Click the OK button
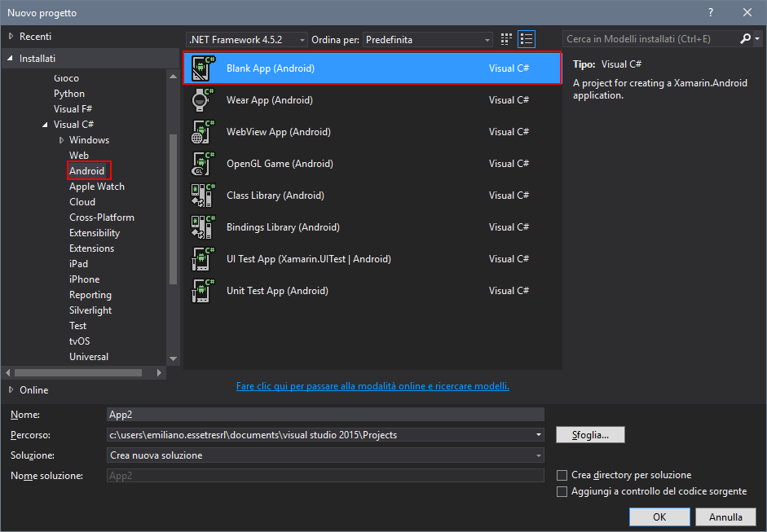Viewport: 767px width, 532px height. pos(659,517)
